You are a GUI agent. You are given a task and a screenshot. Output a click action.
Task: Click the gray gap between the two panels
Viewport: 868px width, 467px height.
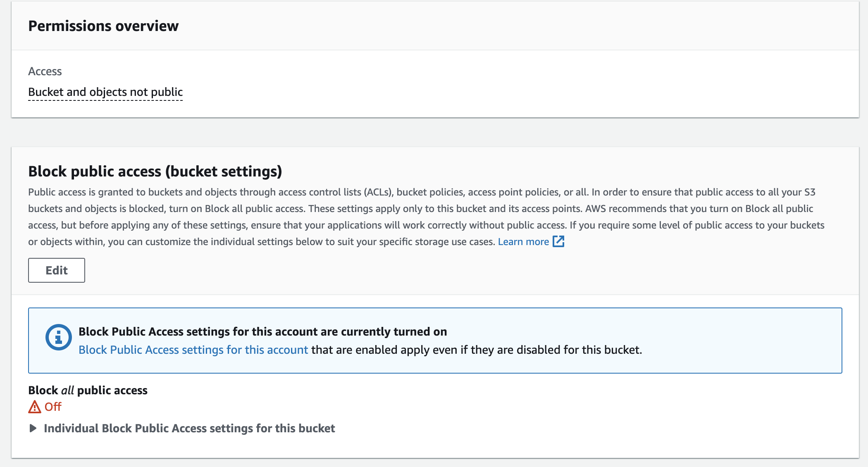[434, 132]
